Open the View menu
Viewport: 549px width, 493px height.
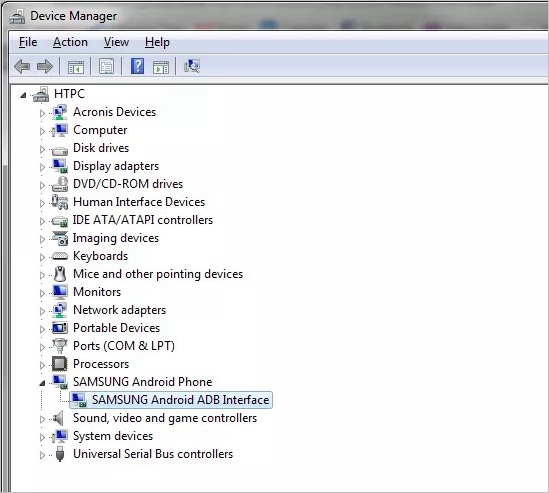[x=116, y=42]
